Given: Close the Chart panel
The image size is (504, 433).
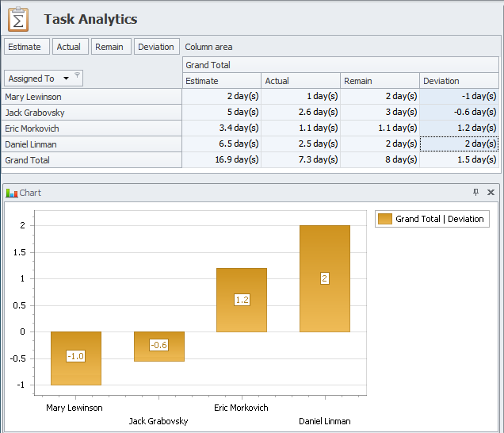Looking at the screenshot, I should (x=491, y=193).
